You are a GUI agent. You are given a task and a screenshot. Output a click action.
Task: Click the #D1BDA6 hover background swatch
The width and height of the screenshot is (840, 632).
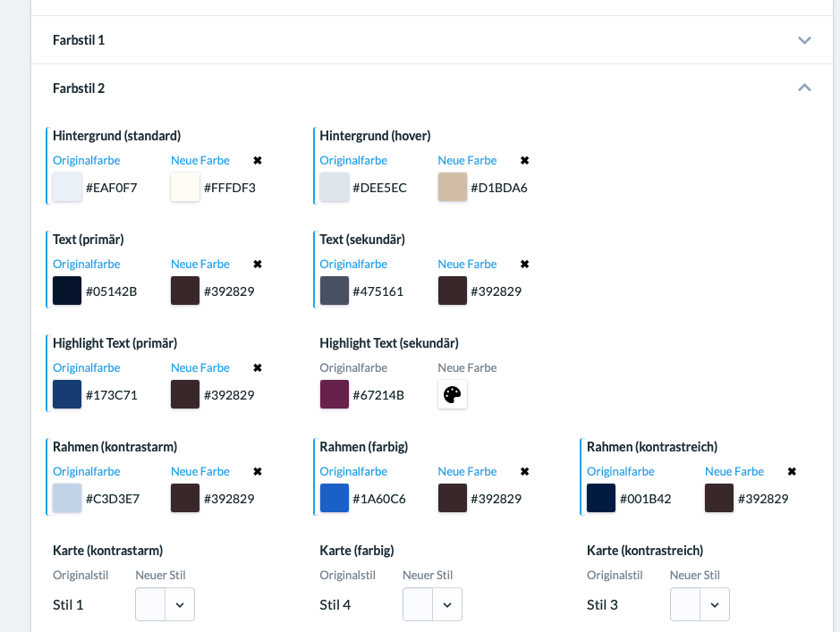pos(453,188)
